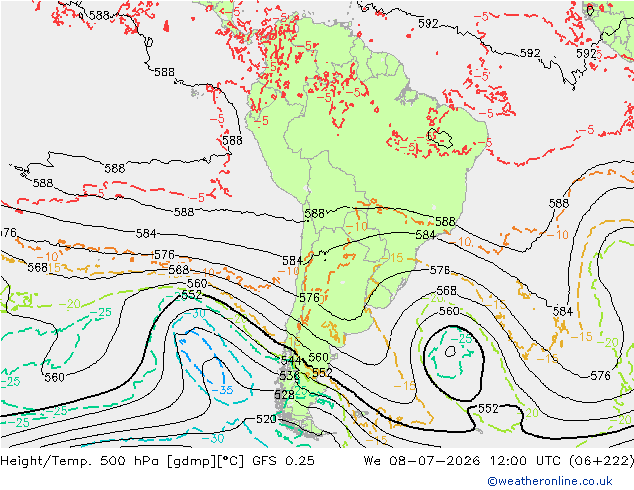634x490 pixels.
Task: Click the We 08-07-2026 12:00 UTC date text
Action: click(499, 461)
